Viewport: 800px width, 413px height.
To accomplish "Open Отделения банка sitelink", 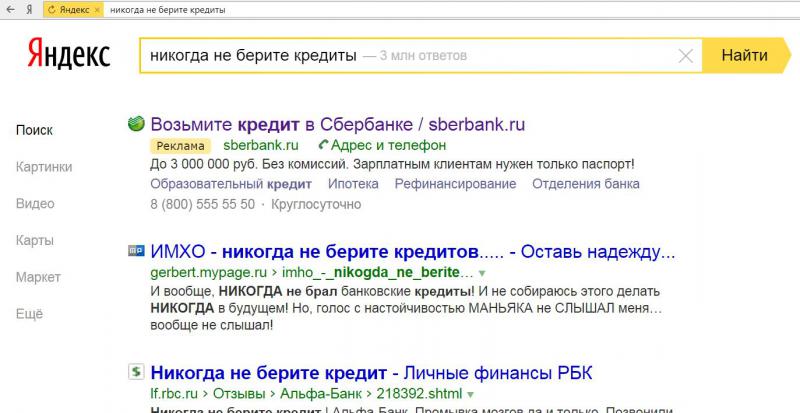I will (586, 184).
